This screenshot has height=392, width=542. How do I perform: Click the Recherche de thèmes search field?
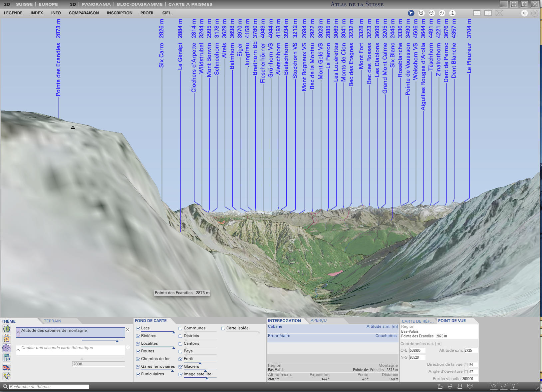point(49,387)
